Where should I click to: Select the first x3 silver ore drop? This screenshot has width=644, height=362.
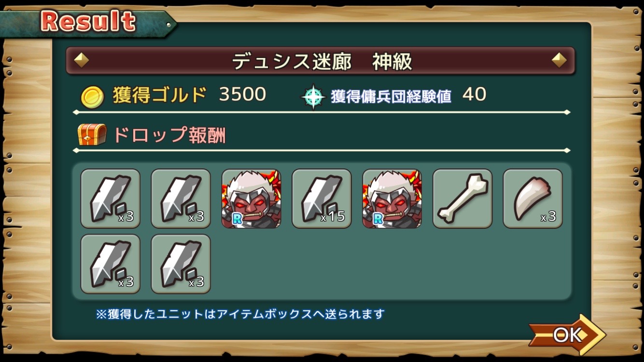111,198
